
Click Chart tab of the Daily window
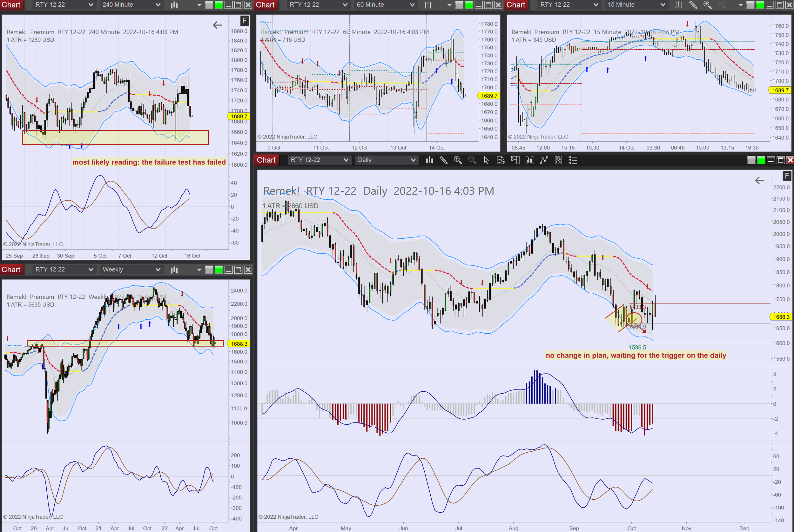(266, 160)
